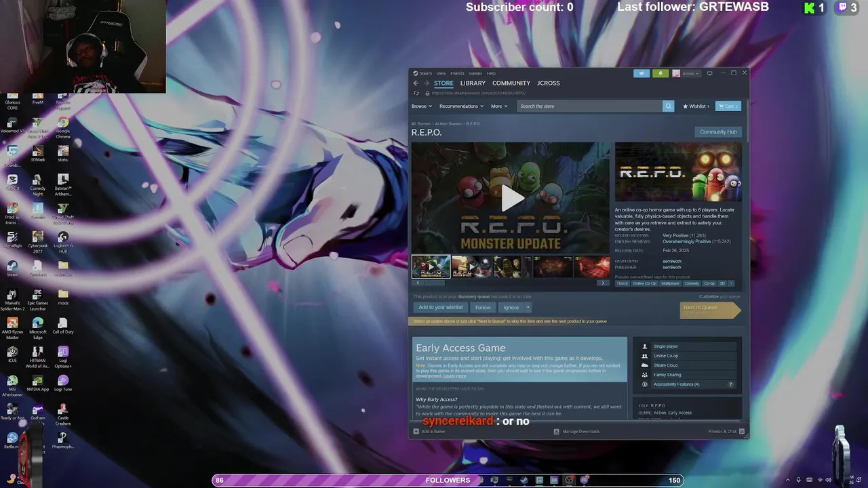Open NVIDIA App desktop shortcut

tap(38, 384)
